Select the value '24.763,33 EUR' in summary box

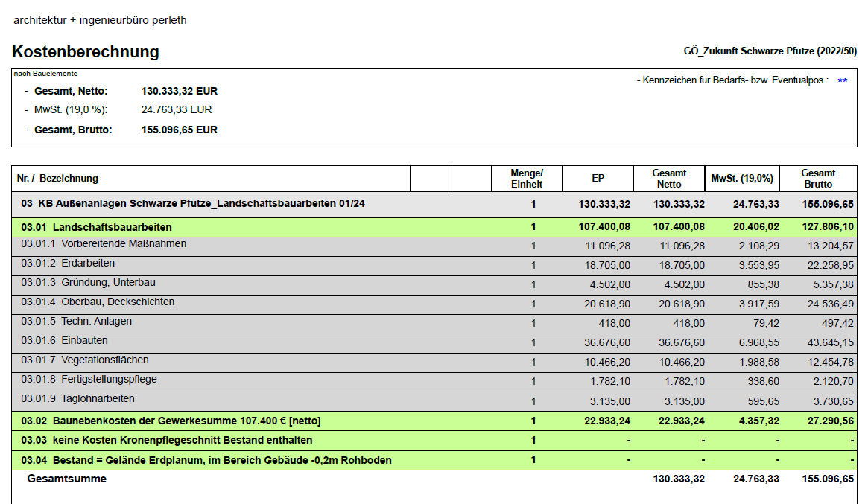pyautogui.click(x=177, y=109)
